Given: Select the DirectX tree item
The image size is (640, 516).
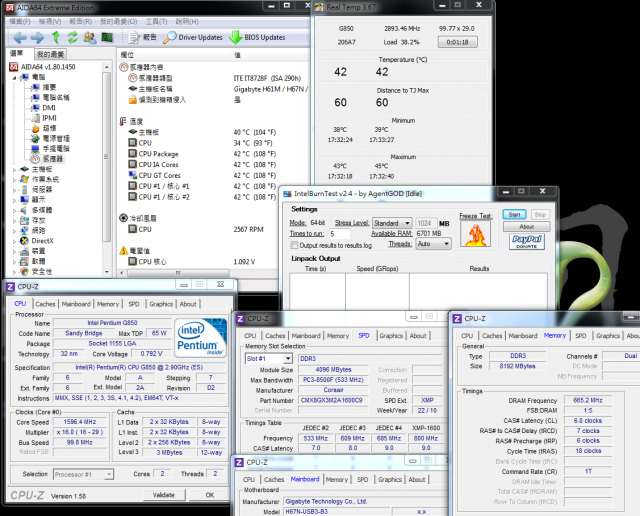Looking at the screenshot, I should [37, 241].
